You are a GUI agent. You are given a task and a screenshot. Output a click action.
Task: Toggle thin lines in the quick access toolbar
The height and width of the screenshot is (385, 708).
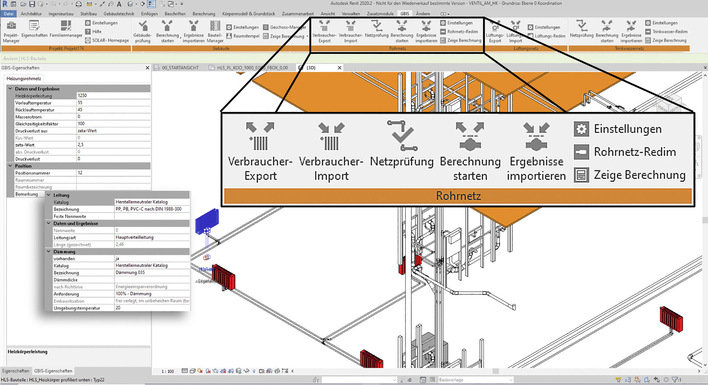[x=151, y=4]
